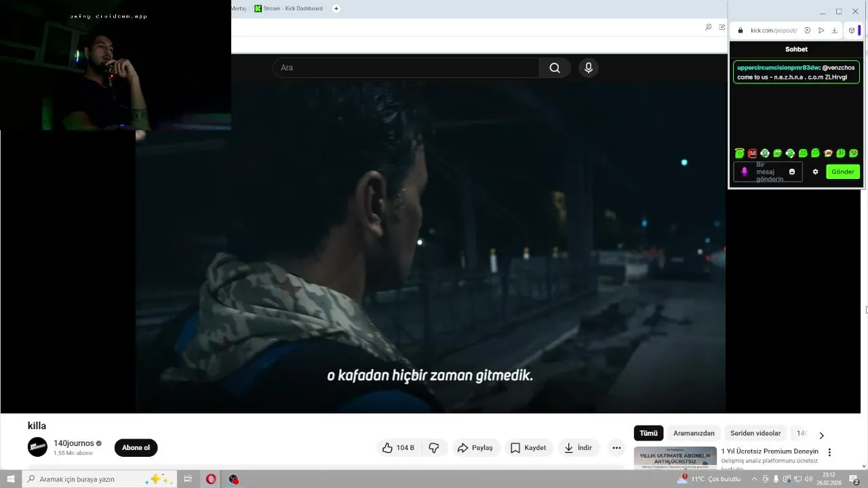This screenshot has height=488, width=868.
Task: Open the site lock info icon in popout
Action: pyautogui.click(x=741, y=30)
